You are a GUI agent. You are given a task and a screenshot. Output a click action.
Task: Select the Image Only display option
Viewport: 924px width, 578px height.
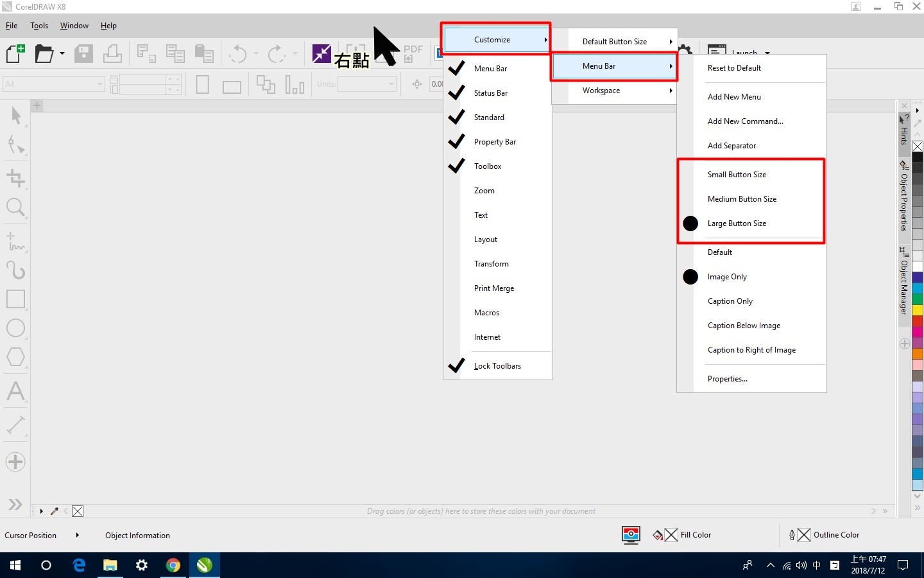(751, 277)
